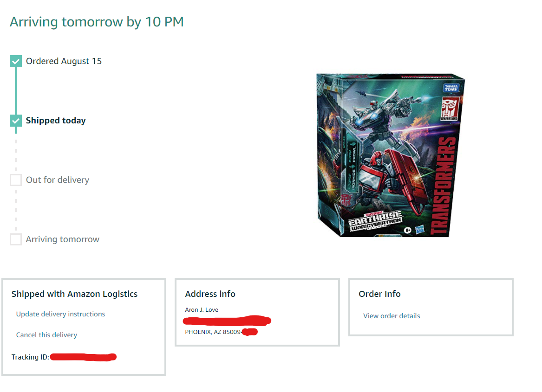Click the vertical TRANSFORMERS text on box
The height and width of the screenshot is (392, 542).
coord(444,186)
